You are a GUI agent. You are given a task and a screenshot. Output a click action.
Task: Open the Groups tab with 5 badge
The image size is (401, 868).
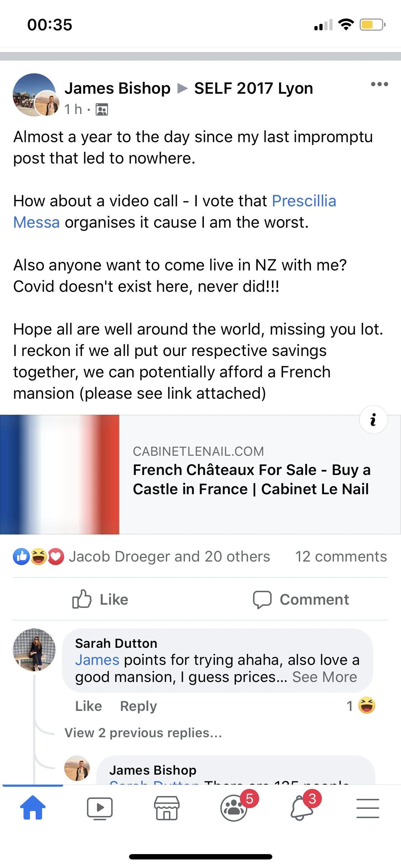[234, 808]
